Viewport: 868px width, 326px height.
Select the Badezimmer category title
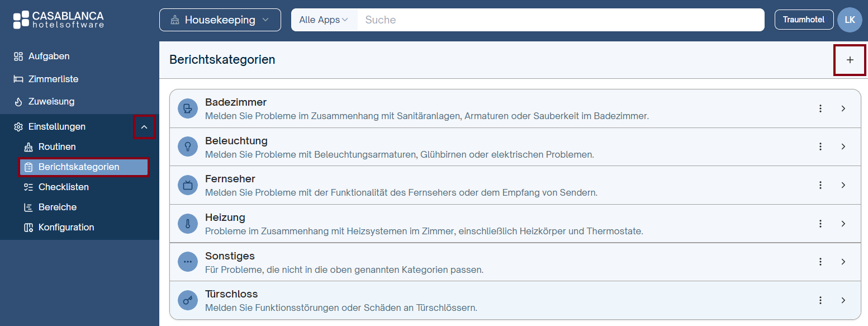point(236,103)
